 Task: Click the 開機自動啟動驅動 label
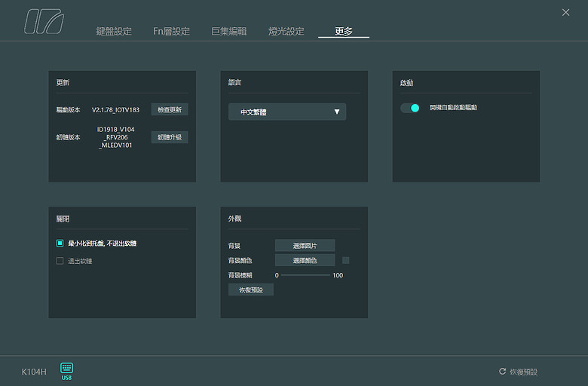[x=453, y=108]
